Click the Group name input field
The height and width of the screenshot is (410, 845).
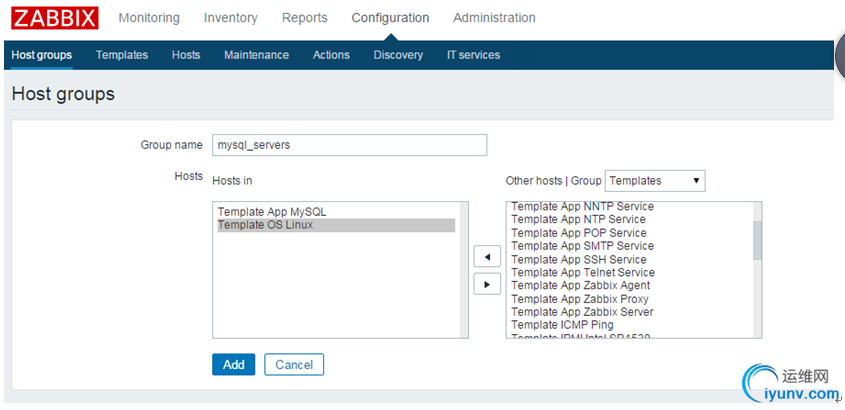pos(350,145)
